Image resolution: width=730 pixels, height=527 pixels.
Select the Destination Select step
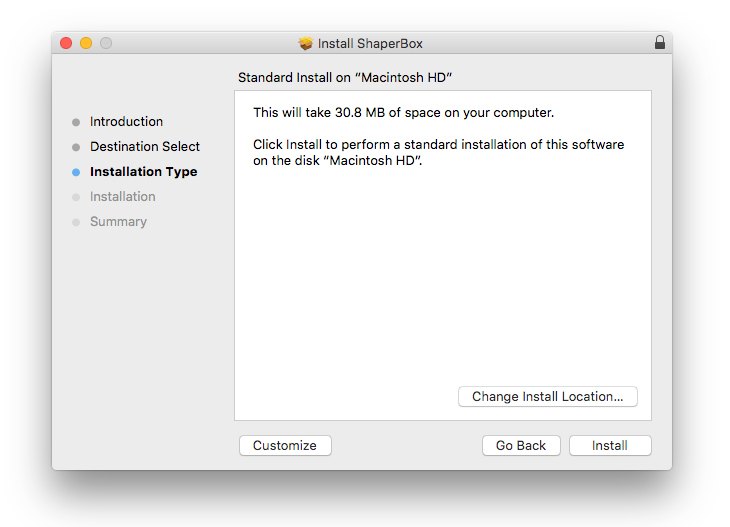point(145,147)
